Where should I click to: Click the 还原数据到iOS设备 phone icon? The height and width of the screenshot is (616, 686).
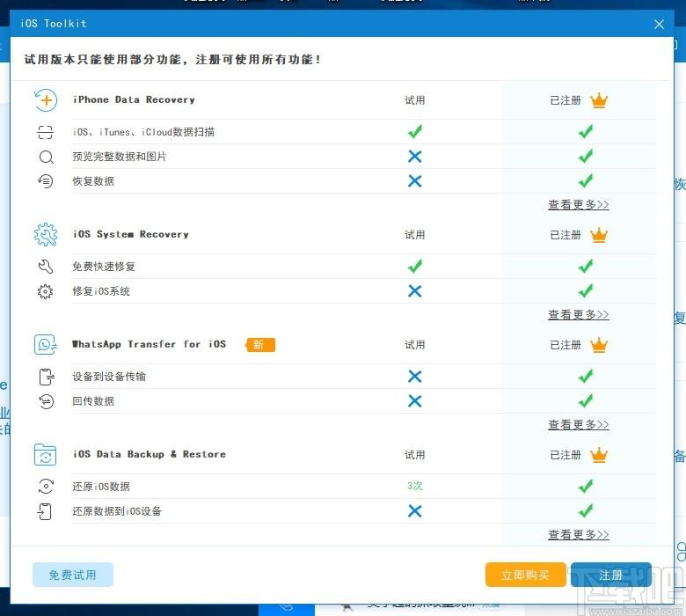pos(45,511)
